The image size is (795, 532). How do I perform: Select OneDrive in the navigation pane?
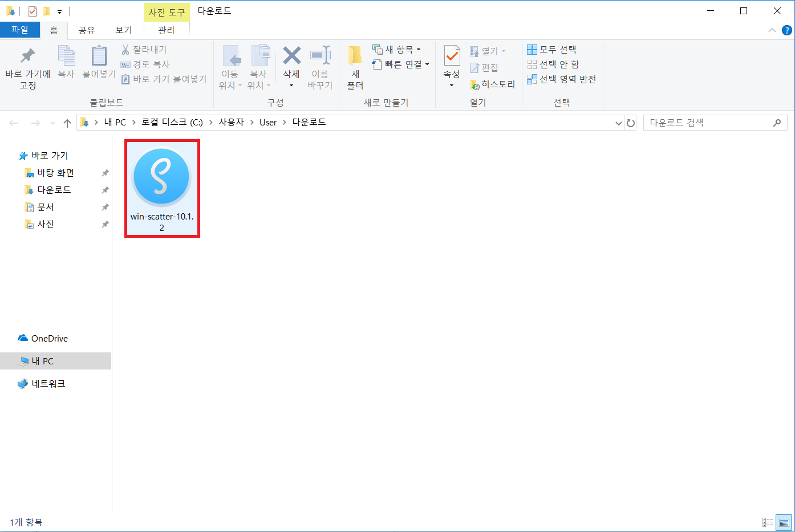[43, 338]
